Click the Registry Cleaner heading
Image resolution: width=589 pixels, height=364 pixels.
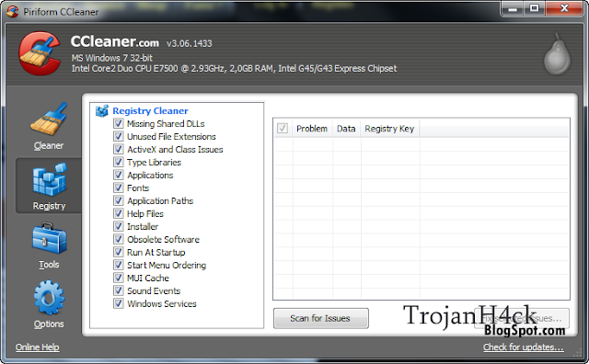(150, 111)
